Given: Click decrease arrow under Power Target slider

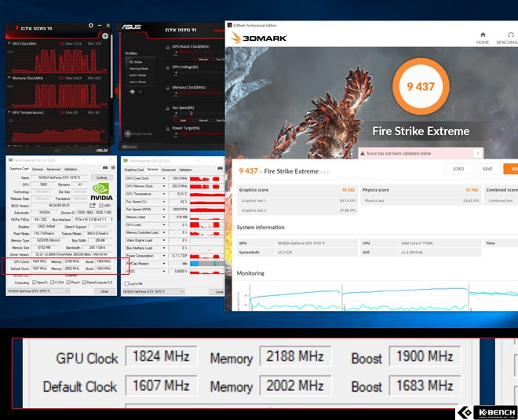Looking at the screenshot, I should coord(176,133).
